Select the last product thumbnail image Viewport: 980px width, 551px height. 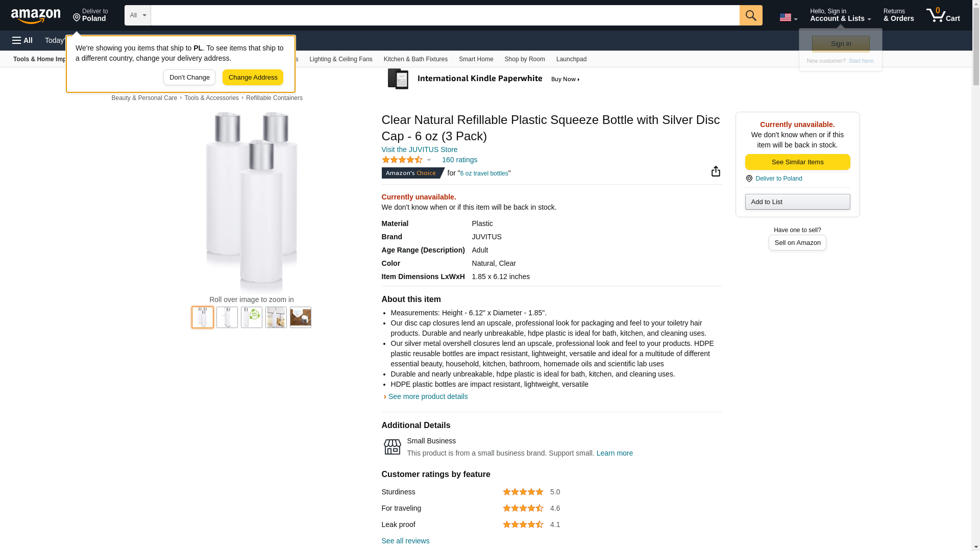pos(300,317)
